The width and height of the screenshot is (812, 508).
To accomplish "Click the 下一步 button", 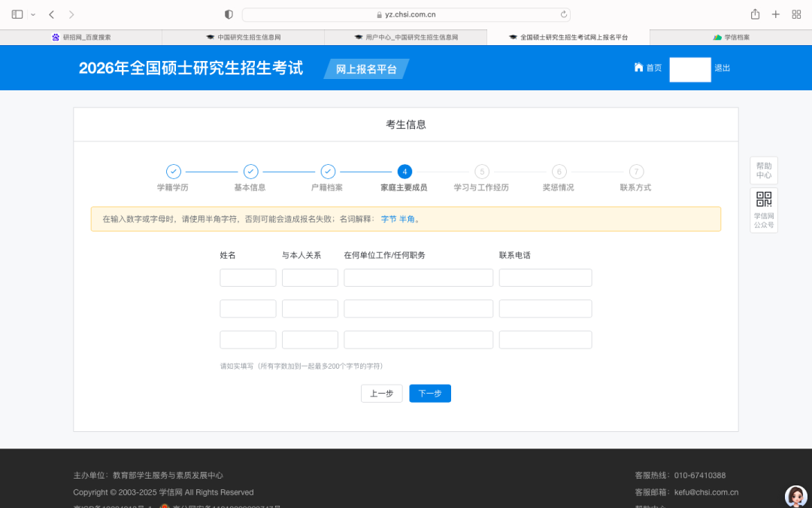I will coord(430,394).
